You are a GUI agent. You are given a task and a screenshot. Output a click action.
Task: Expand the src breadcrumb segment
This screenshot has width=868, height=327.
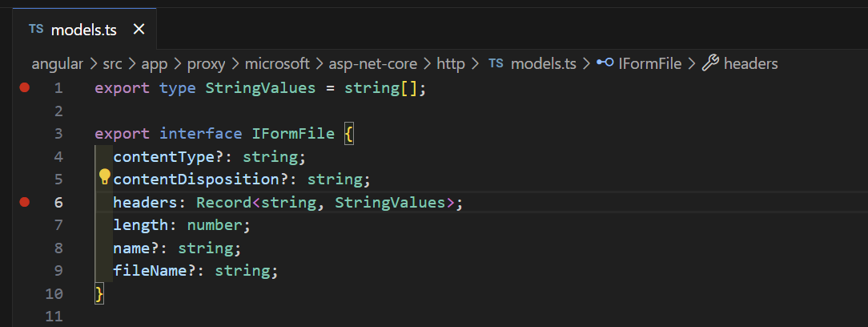click(111, 63)
